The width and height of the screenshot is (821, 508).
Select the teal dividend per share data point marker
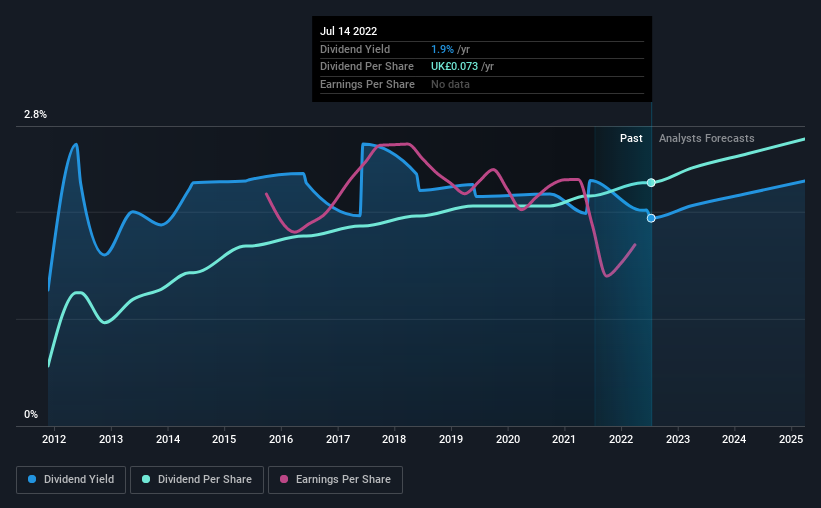[651, 183]
